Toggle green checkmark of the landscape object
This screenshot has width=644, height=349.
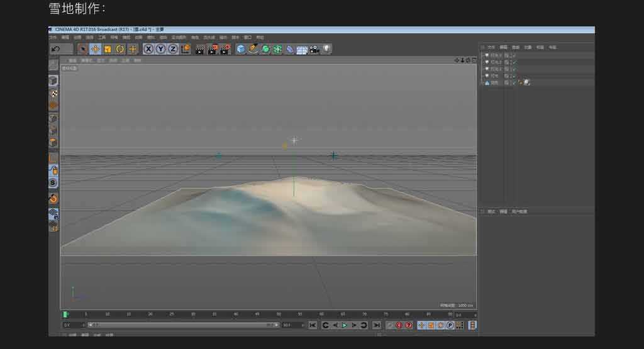tap(514, 82)
